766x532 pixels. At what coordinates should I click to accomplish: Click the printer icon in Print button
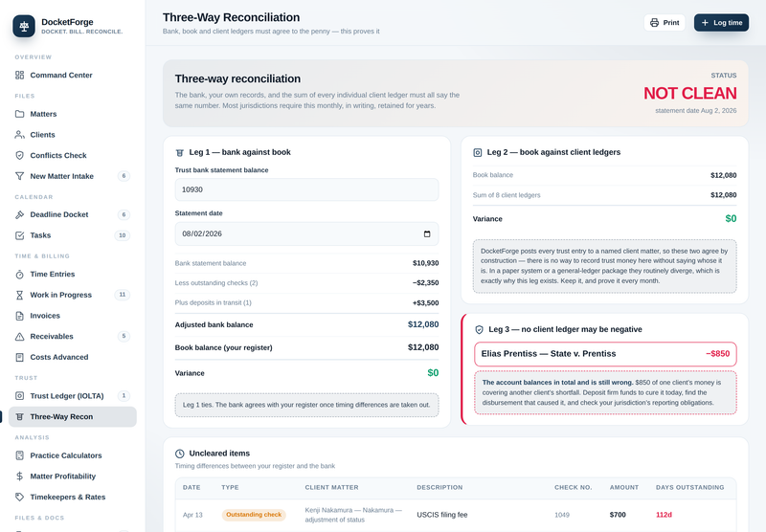pos(655,23)
